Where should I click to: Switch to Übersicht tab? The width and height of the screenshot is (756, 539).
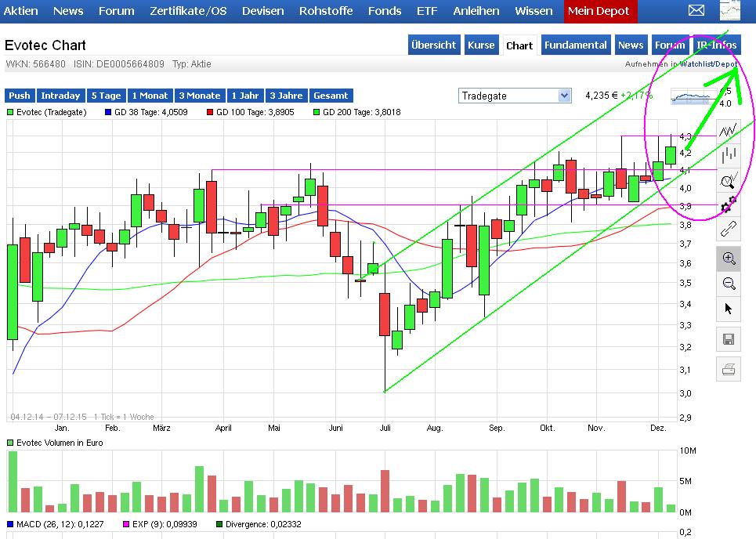[x=433, y=45]
